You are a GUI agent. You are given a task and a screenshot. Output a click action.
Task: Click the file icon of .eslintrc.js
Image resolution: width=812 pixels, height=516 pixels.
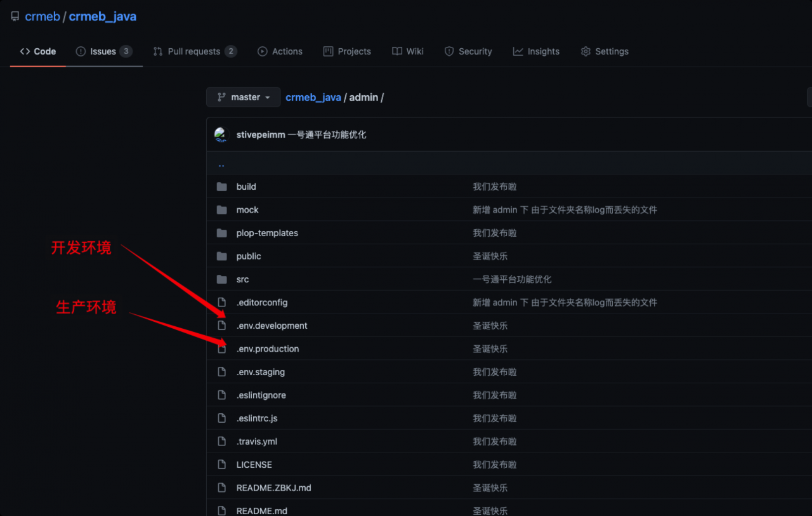(x=221, y=418)
